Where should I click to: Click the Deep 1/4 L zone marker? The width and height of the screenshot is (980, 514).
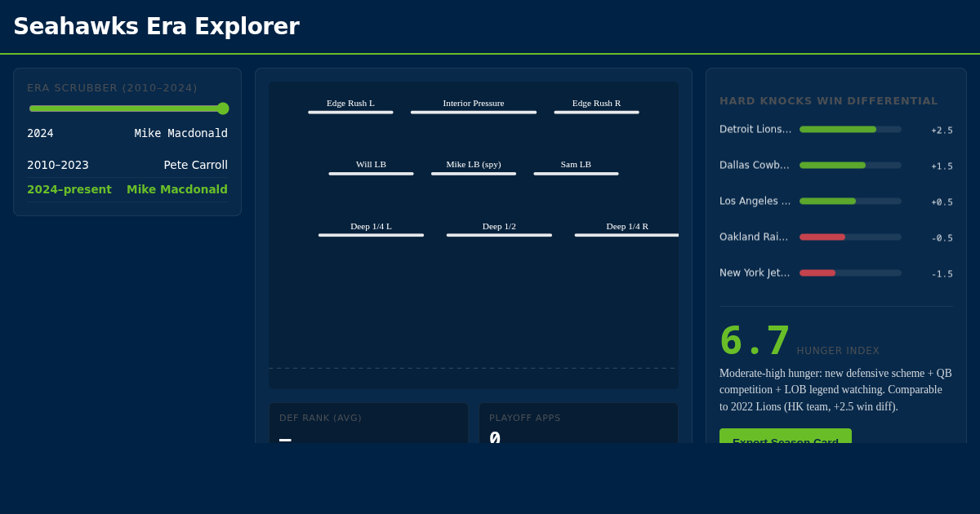[371, 228]
